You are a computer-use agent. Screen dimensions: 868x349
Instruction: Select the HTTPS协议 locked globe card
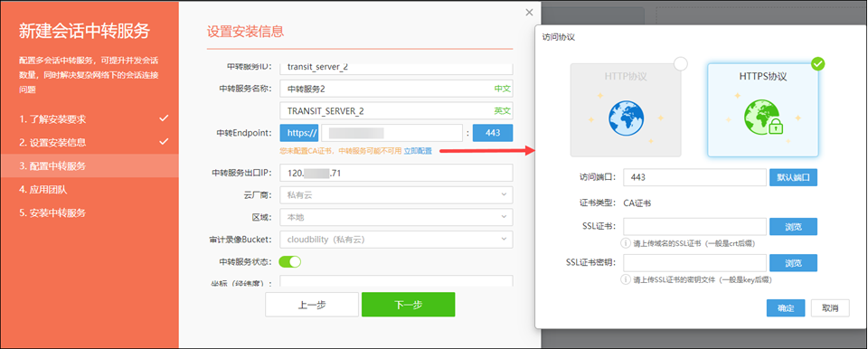point(763,109)
